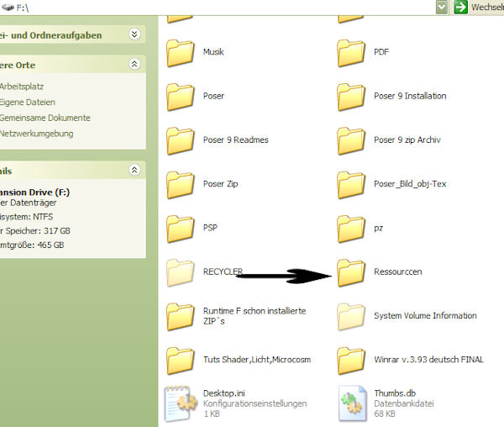Click the Poser Zip folder icon

pos(181,185)
